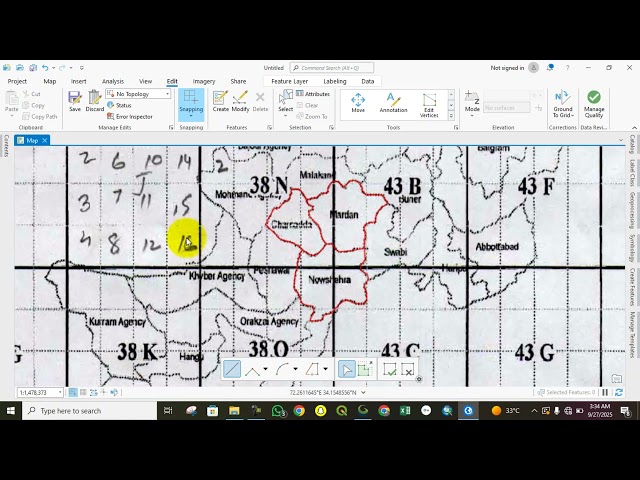This screenshot has height=480, width=640.
Task: Toggle snapping on map status bar
Action: 73,392
